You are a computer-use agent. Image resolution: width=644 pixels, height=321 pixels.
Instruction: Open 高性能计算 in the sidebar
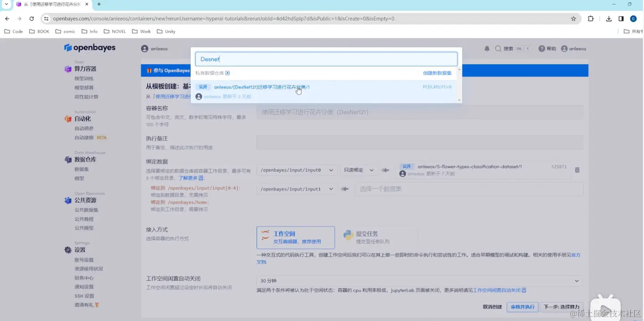[86, 97]
